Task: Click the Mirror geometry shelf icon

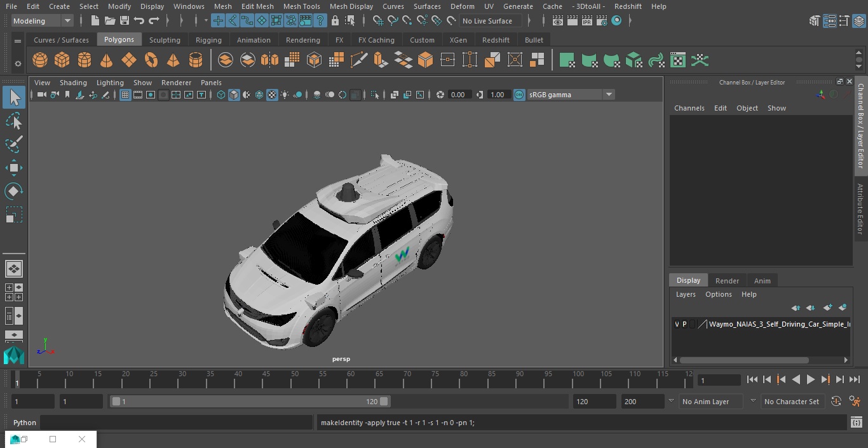Action: pos(269,60)
